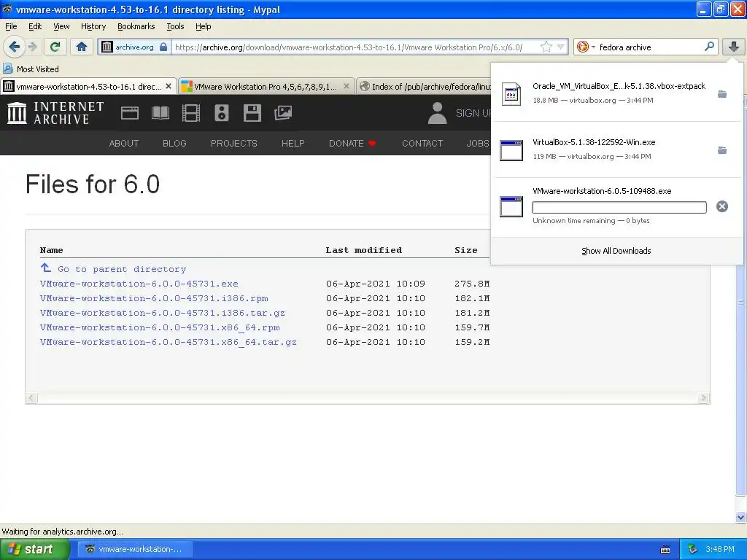Viewport: 747px width, 560px height.
Task: Open containing folder for VirtualBox-5.1.38 Win.exe
Action: (722, 150)
